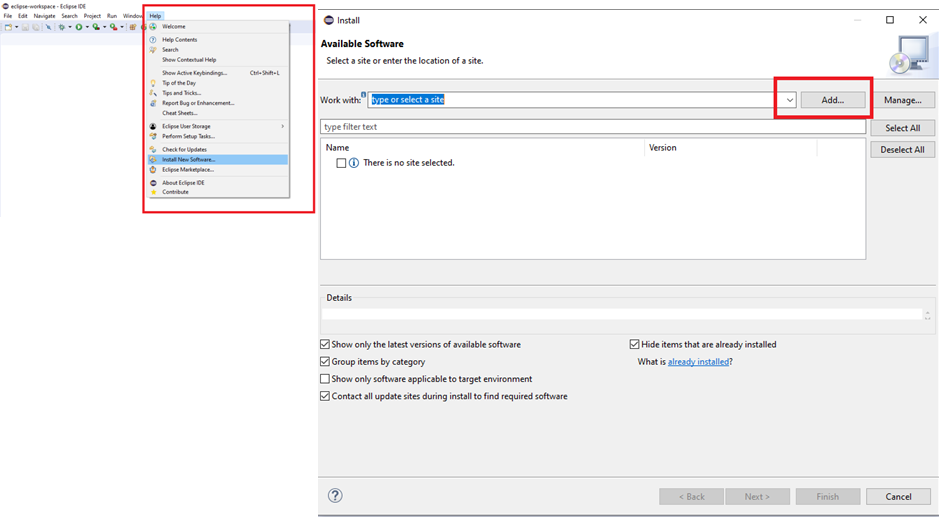Open the Run button dropdown arrow in toolbar
Viewport: 952px width, 524px height.
coord(87,27)
